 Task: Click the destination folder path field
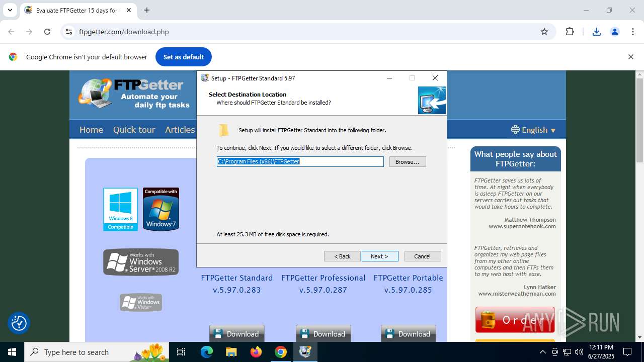[300, 161]
